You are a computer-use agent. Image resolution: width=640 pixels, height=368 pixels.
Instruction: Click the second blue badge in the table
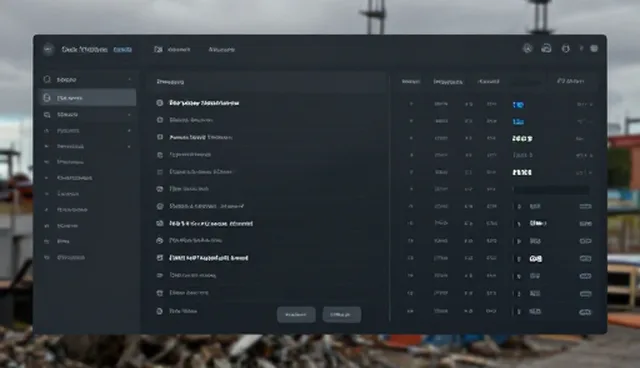coord(518,122)
